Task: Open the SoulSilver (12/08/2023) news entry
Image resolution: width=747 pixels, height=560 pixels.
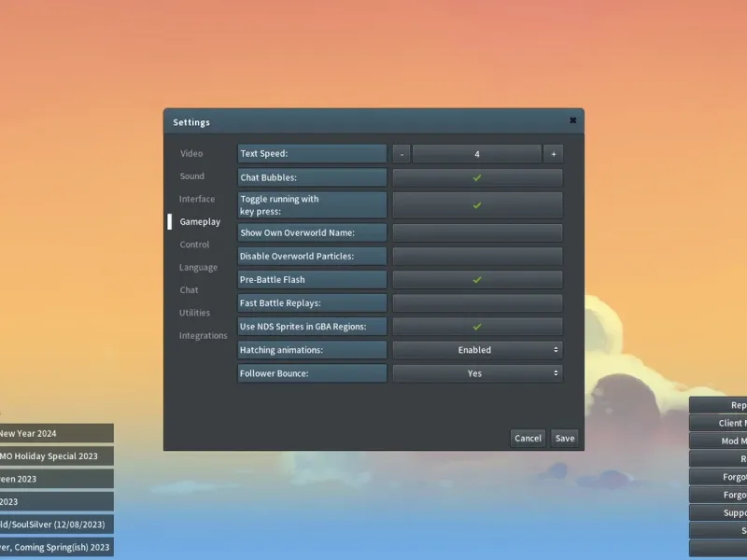Action: [56, 525]
